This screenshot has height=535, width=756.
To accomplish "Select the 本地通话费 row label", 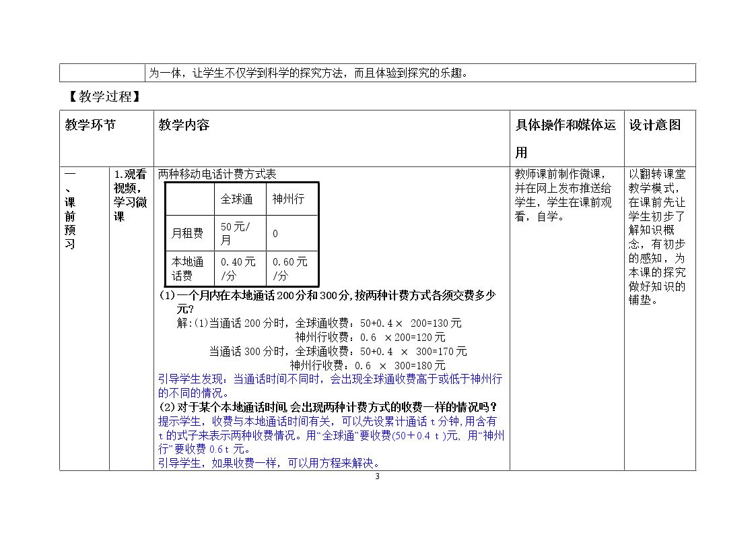I will [x=188, y=269].
